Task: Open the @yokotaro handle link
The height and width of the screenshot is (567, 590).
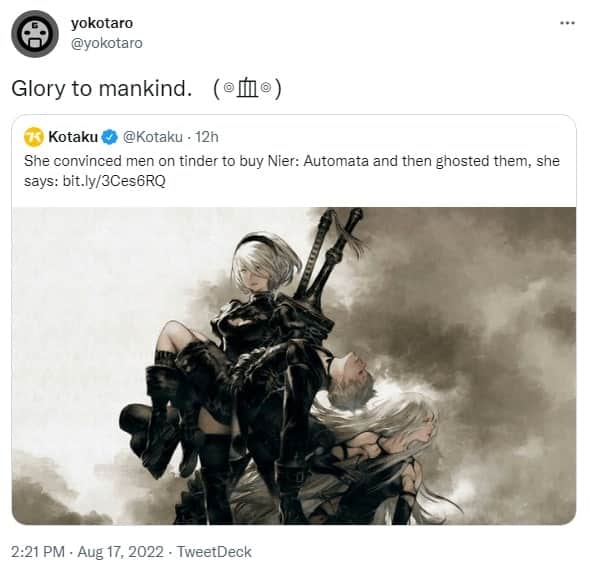Action: (x=107, y=43)
